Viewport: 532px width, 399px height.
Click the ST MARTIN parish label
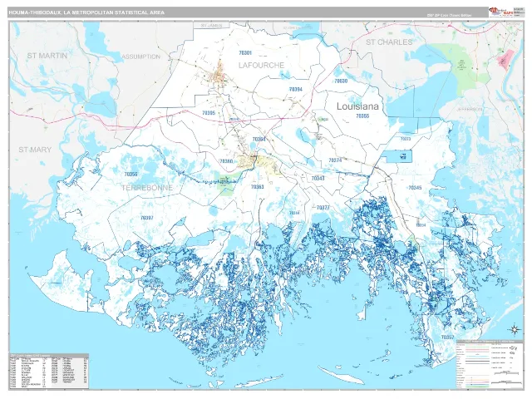47,56
